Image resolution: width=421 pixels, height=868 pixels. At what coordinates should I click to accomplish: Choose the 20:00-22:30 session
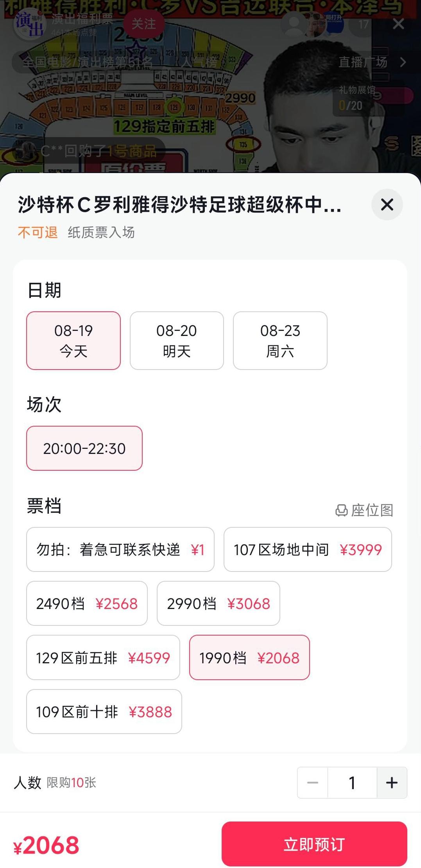[84, 448]
